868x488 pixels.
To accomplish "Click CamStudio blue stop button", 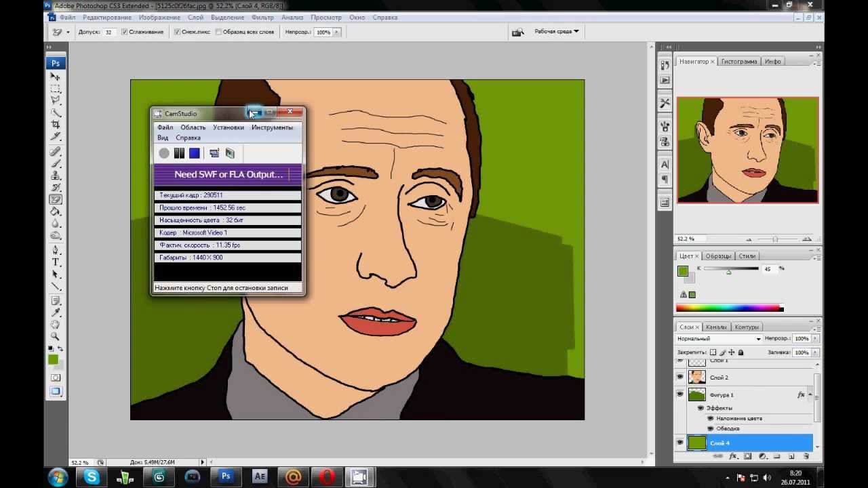I will 195,153.
